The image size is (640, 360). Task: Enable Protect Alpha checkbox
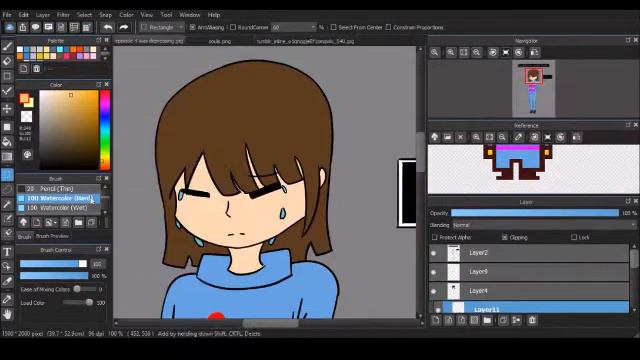(x=435, y=237)
